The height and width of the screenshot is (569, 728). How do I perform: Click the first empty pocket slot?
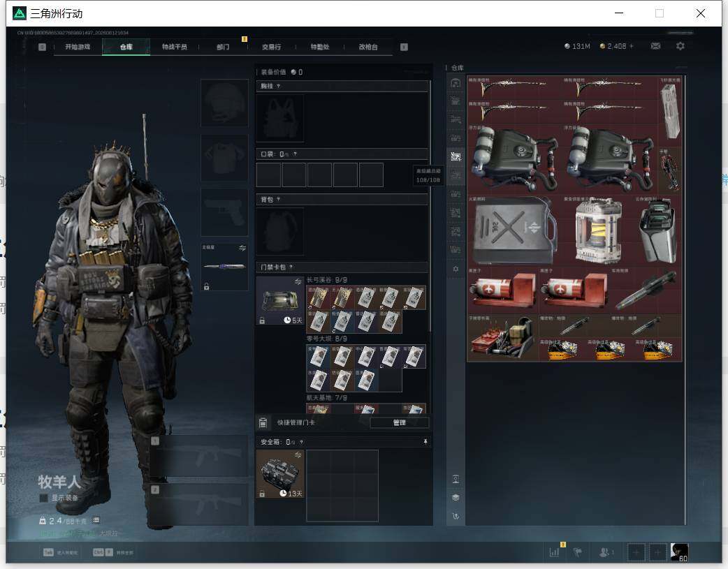click(x=268, y=175)
